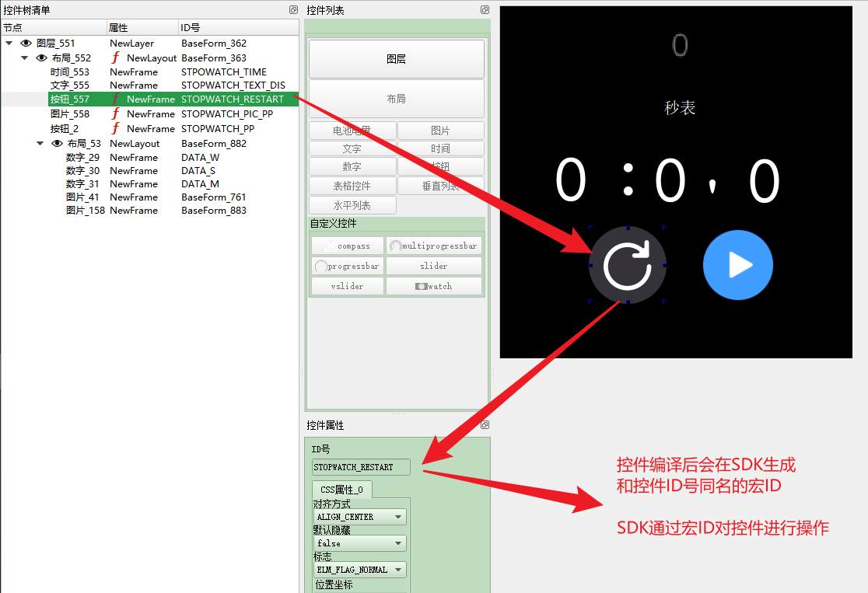Add a watch custom widget

(434, 286)
